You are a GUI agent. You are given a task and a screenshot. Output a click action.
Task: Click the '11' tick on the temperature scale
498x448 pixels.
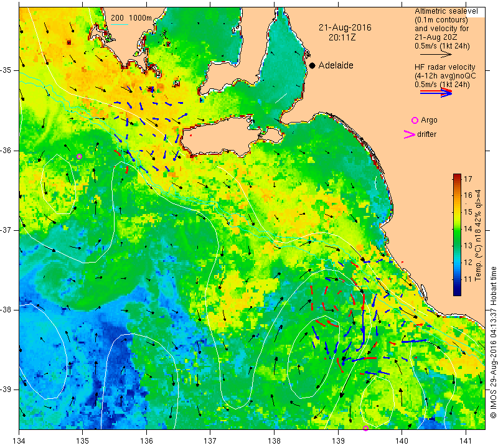pos(468,279)
